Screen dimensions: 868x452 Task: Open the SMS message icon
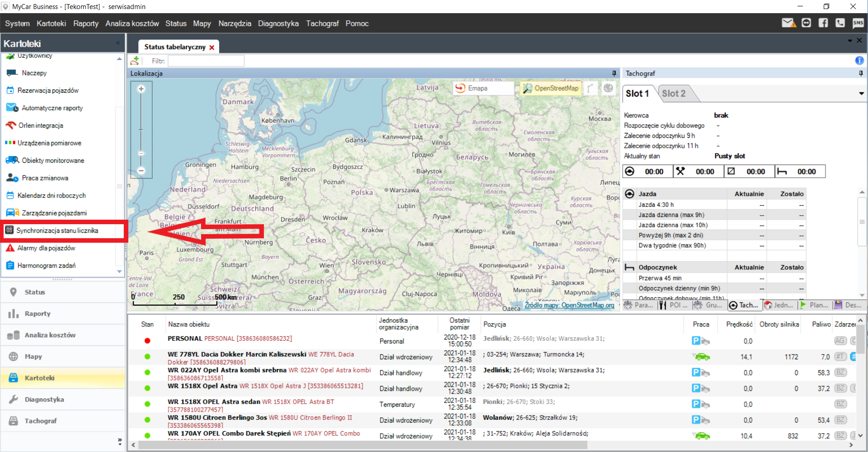coord(858,23)
